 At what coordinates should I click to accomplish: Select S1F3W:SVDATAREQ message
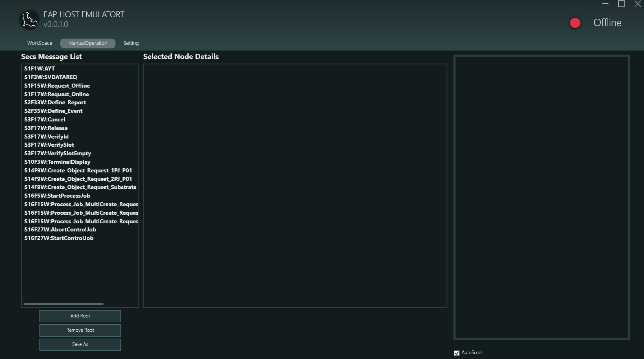coord(50,77)
